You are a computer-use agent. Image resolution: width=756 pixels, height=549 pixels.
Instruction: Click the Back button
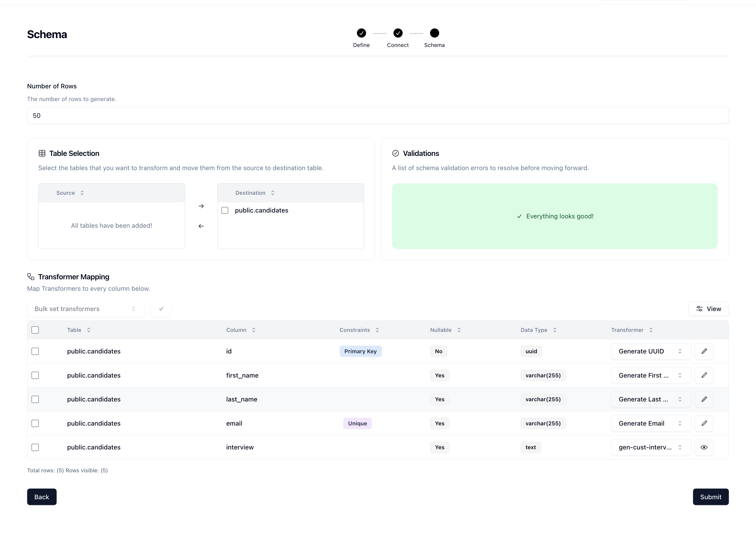tap(42, 497)
